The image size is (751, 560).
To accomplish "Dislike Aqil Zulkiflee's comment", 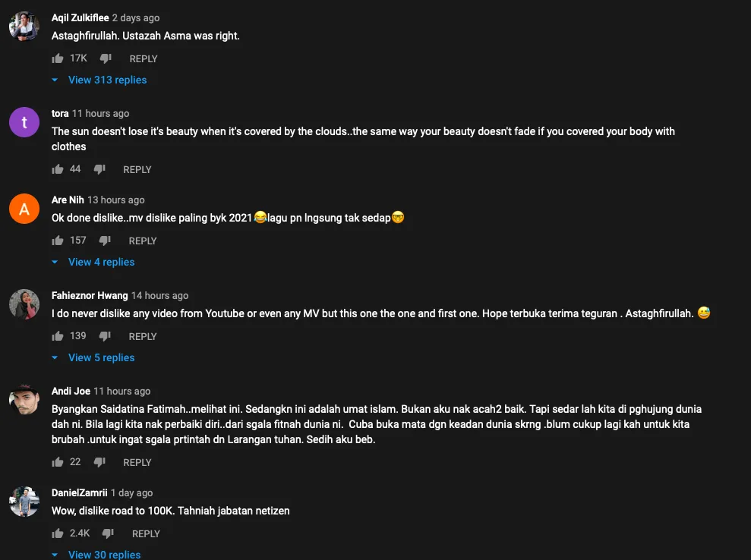I will pyautogui.click(x=106, y=58).
